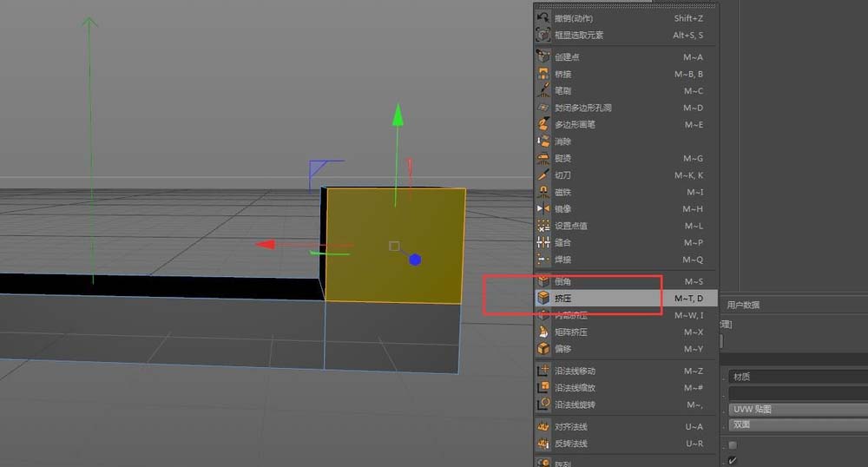Click the 矩阵挤压 matrix extrude icon
This screenshot has height=467, width=868.
click(543, 332)
